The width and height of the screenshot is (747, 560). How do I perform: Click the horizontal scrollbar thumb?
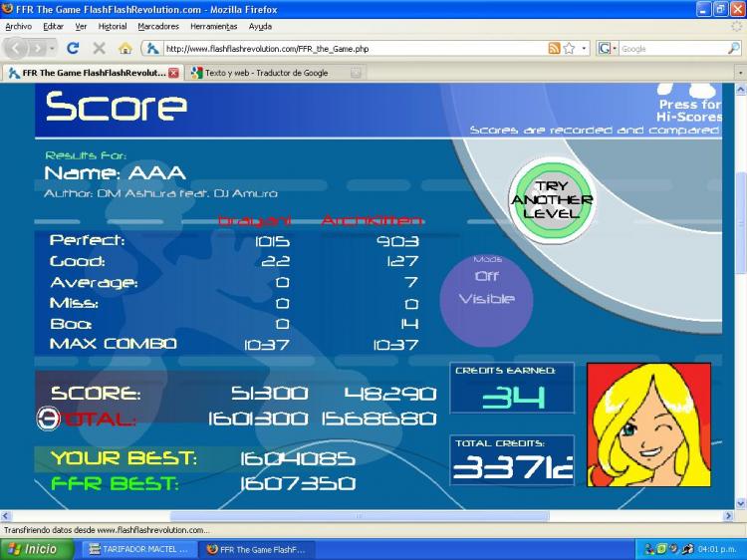coord(359,516)
